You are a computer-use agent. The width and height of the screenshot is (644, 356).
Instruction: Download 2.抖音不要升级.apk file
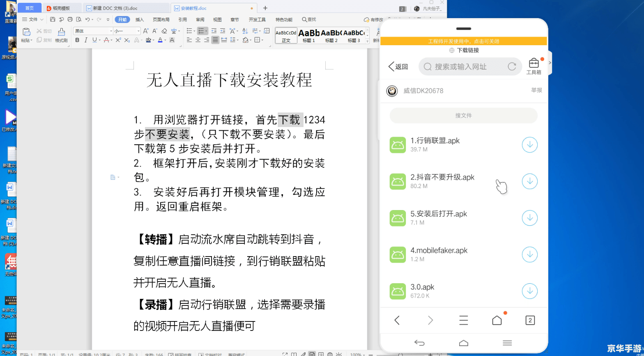(529, 181)
